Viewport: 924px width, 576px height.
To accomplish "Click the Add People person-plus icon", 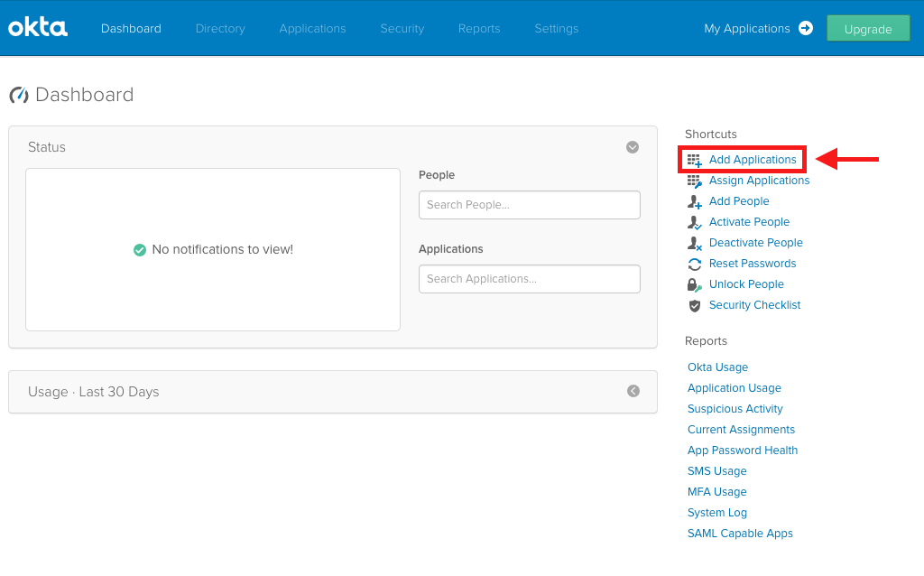I will (695, 201).
